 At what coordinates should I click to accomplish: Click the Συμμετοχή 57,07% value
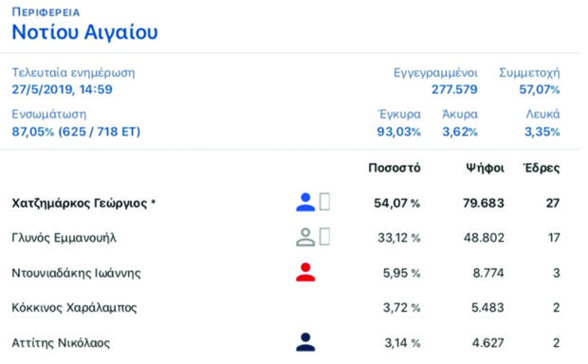[540, 90]
